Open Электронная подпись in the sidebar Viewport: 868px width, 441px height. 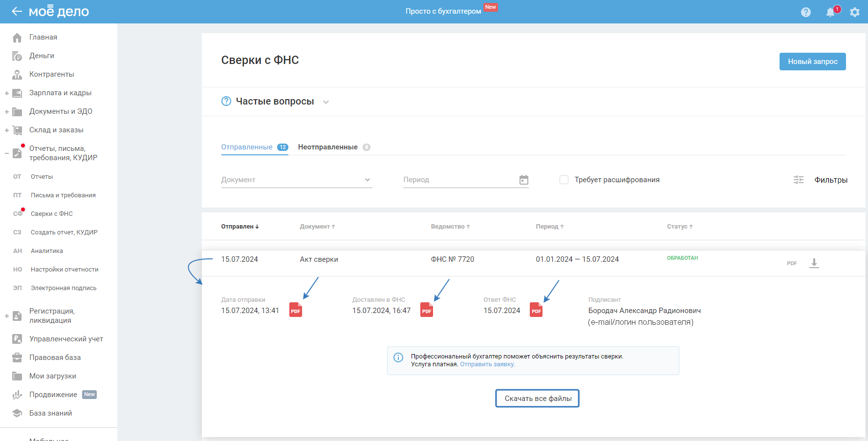click(x=64, y=288)
